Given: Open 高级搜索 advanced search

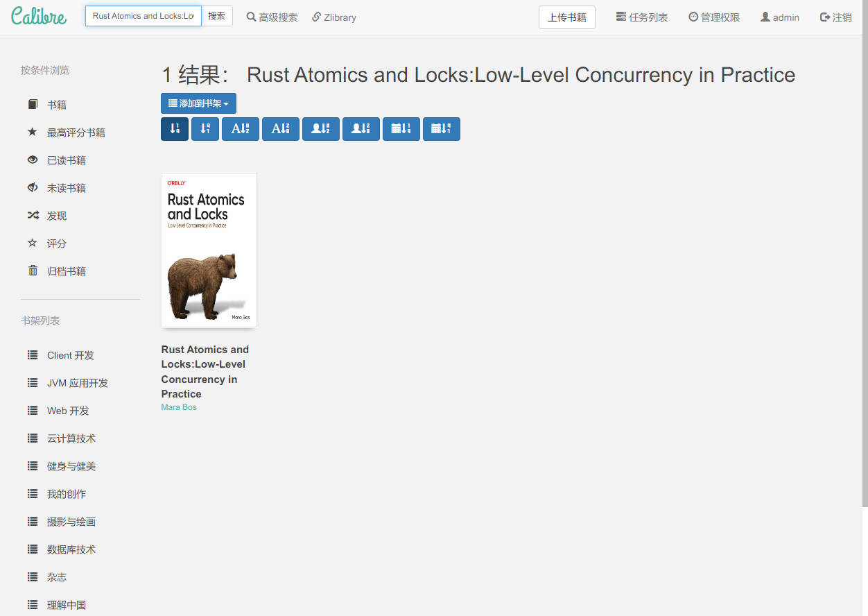Looking at the screenshot, I should (x=272, y=17).
